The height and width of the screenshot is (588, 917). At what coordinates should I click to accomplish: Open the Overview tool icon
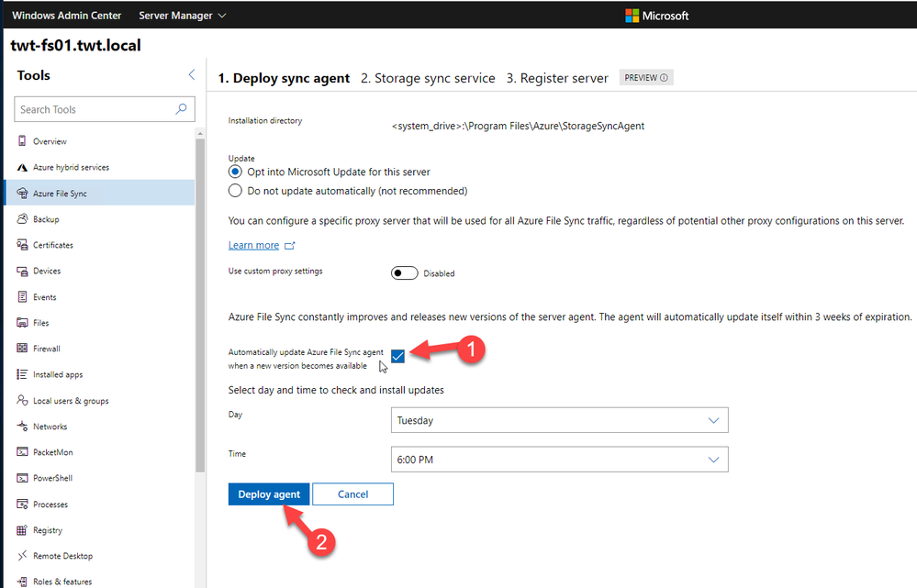coord(22,141)
